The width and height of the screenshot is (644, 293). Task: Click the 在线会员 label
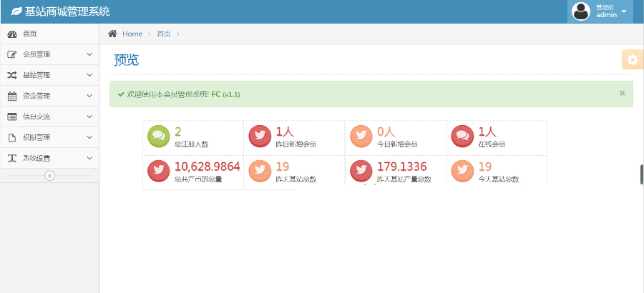point(492,144)
